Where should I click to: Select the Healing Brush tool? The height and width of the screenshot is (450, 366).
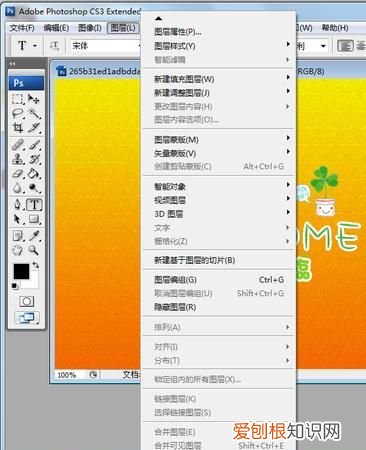tap(18, 145)
